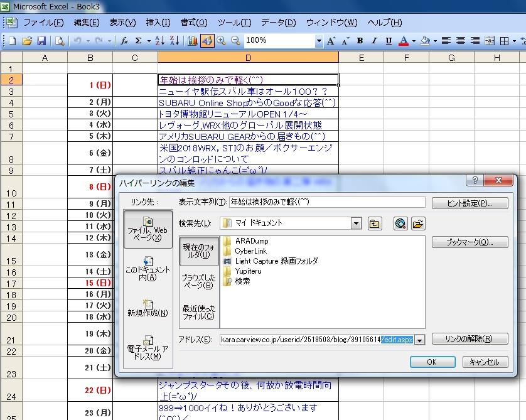
Task: Open the 書式(O) menu
Action: coord(194,23)
